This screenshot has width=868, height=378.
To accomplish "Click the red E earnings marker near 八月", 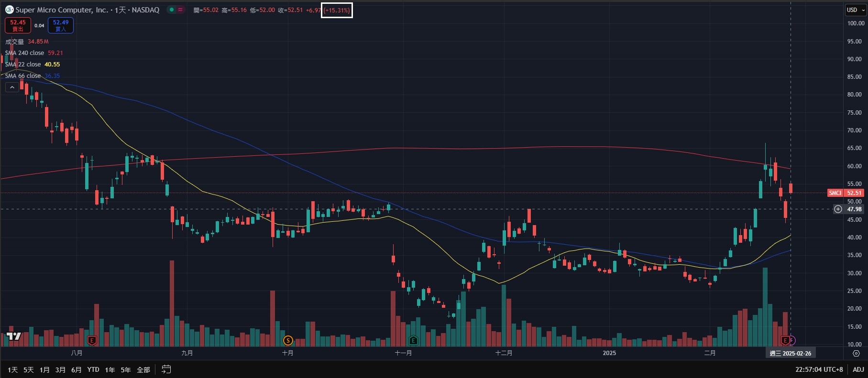I will coord(92,340).
